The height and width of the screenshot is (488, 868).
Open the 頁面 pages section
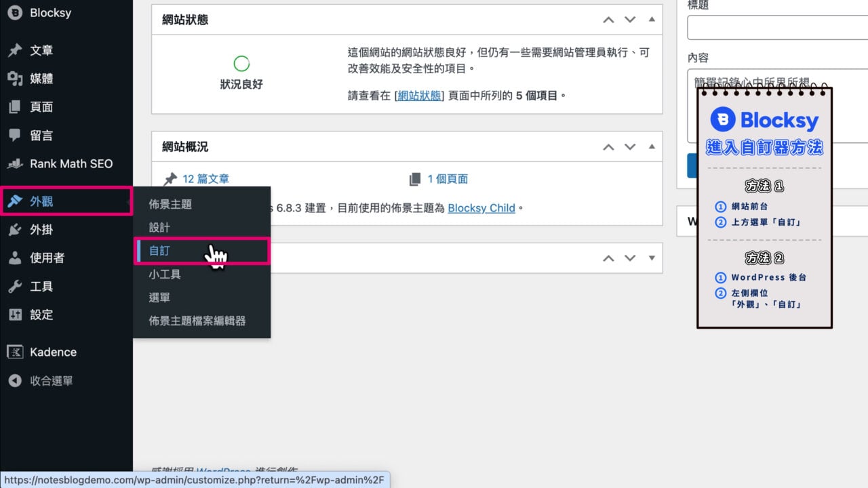click(x=41, y=106)
